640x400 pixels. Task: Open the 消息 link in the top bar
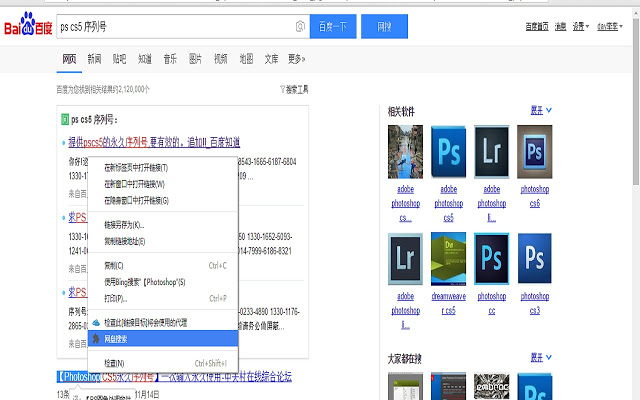pyautogui.click(x=560, y=27)
